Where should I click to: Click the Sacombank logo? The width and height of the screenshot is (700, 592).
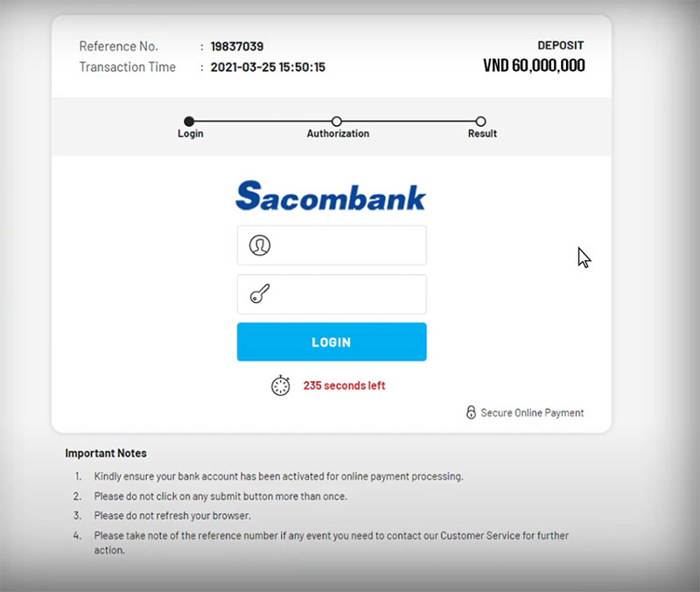pyautogui.click(x=331, y=195)
